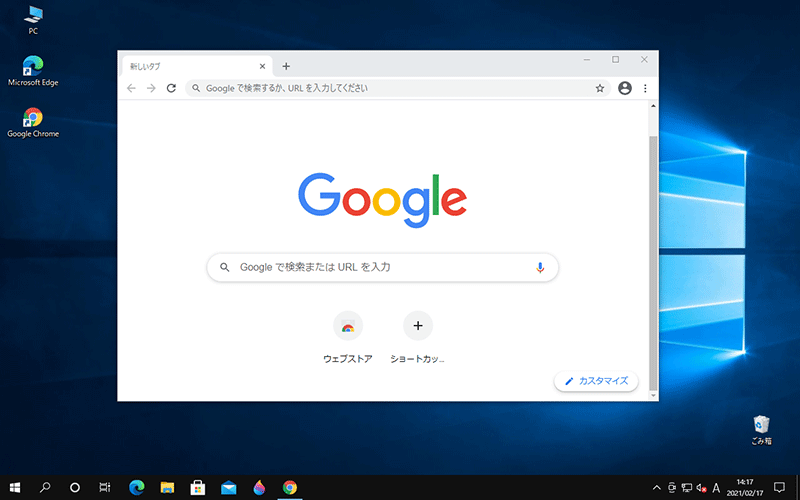Click the Chrome forward arrow
The height and width of the screenshot is (500, 800).
coord(151,88)
